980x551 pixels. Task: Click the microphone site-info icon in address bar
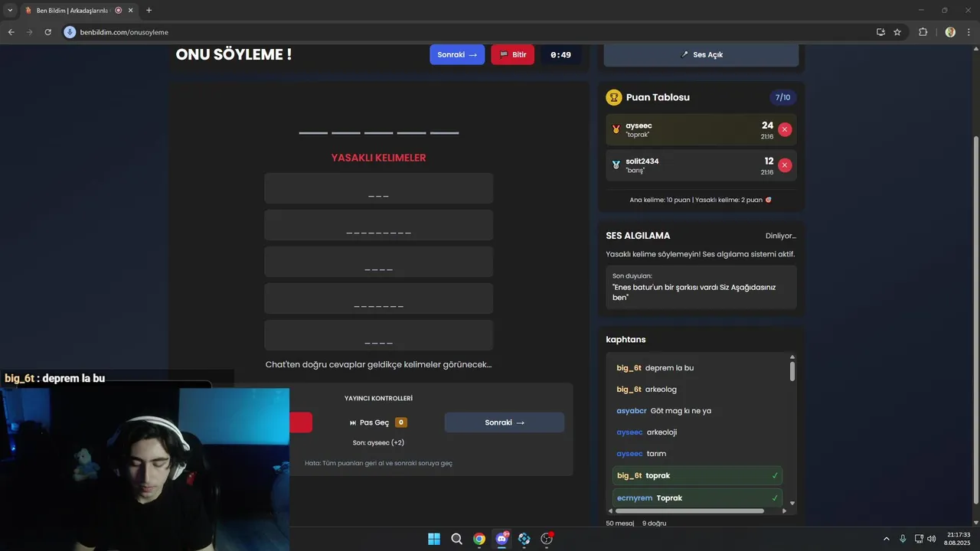click(70, 32)
